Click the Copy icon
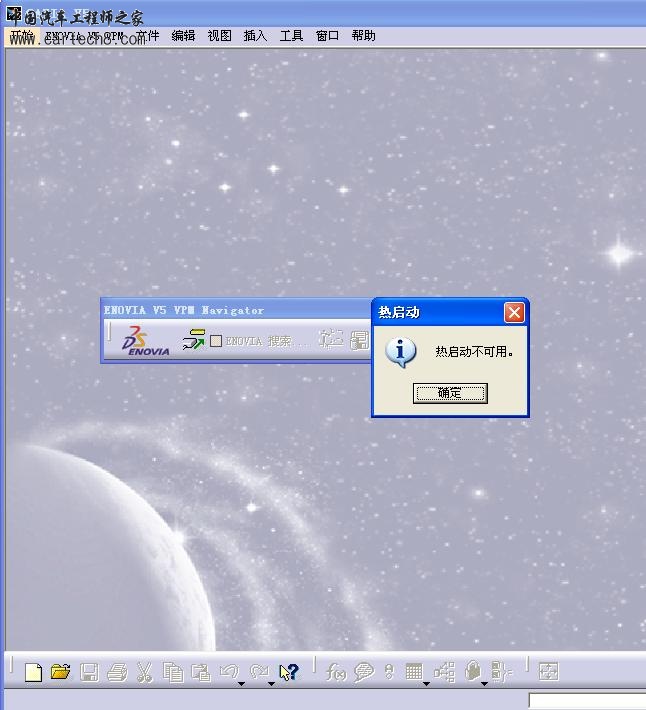This screenshot has height=710, width=646. (x=173, y=672)
